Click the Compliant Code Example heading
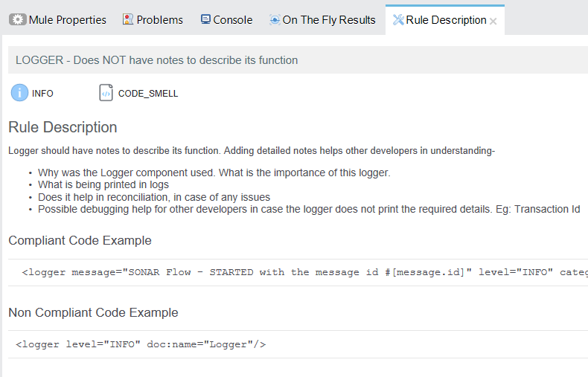This screenshot has height=377, width=588. pyautogui.click(x=80, y=240)
